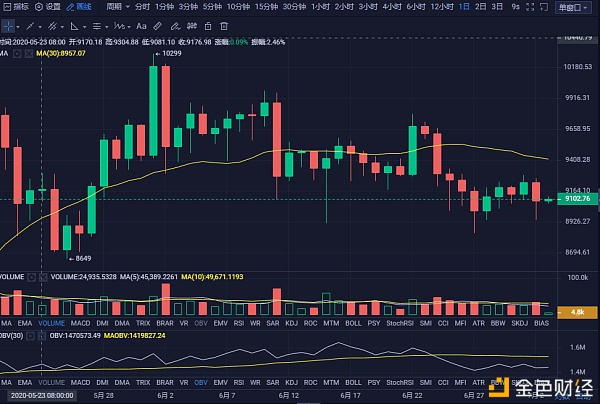Click the MA(10):49,671.1193 volume legend
Image resolution: width=600 pixels, height=404 pixels.
tap(212, 277)
